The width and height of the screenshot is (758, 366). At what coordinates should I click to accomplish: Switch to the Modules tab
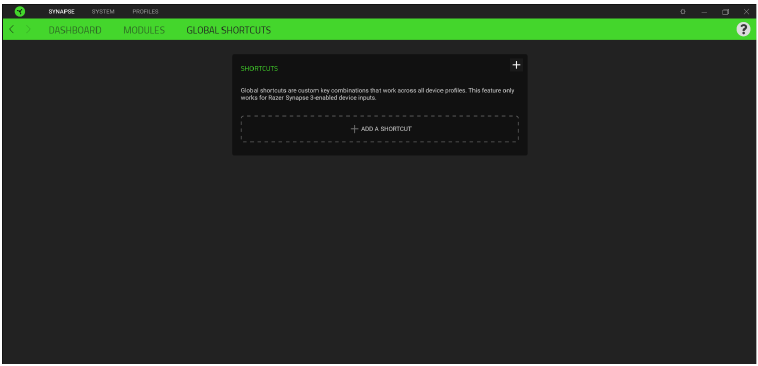(144, 30)
